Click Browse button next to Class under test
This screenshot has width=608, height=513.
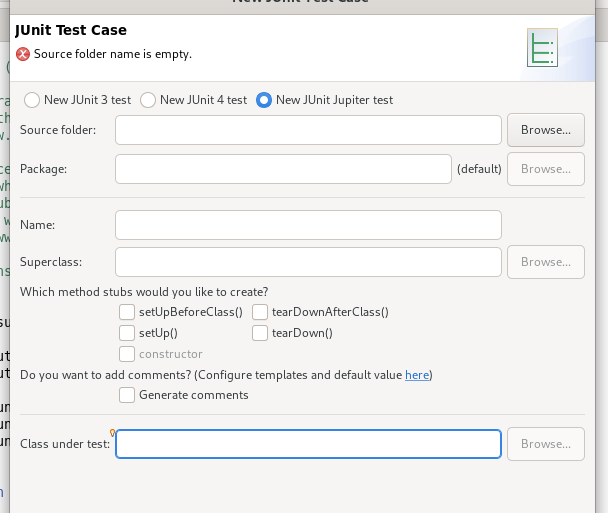[546, 444]
